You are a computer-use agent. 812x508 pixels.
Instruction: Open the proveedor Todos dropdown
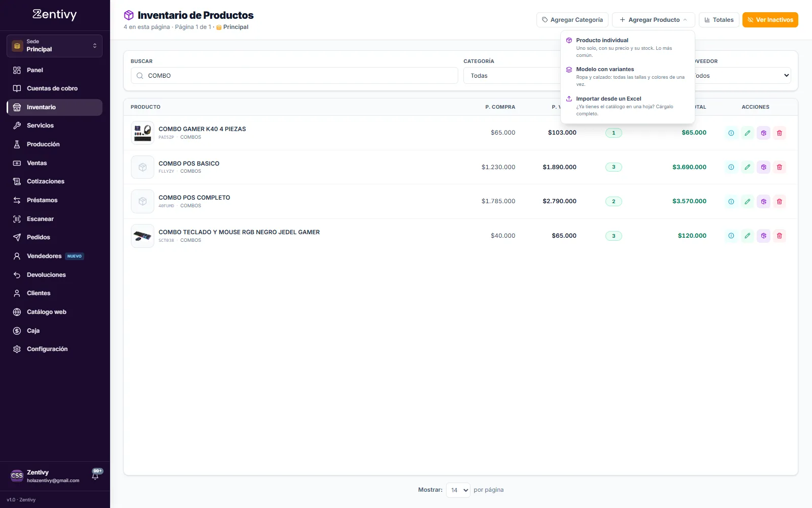742,76
